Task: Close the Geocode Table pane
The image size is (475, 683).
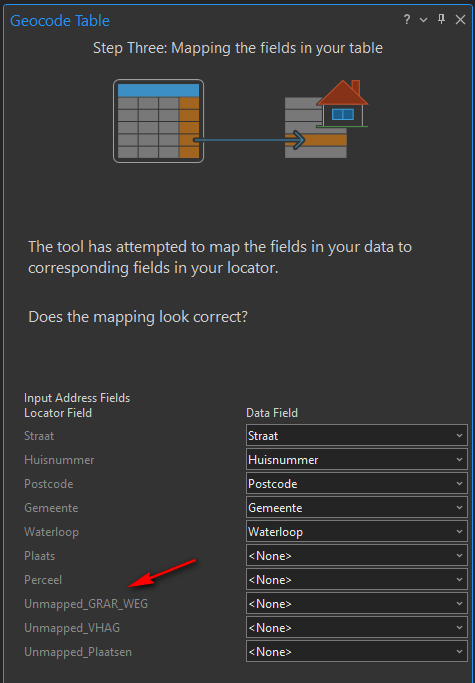Action: [460, 20]
